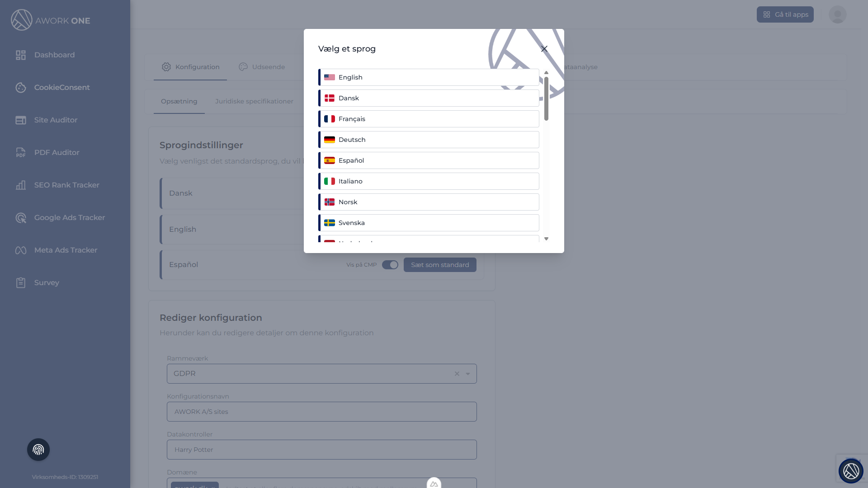Clear the GDPR selection with the X
This screenshot has width=868, height=488.
click(x=457, y=374)
